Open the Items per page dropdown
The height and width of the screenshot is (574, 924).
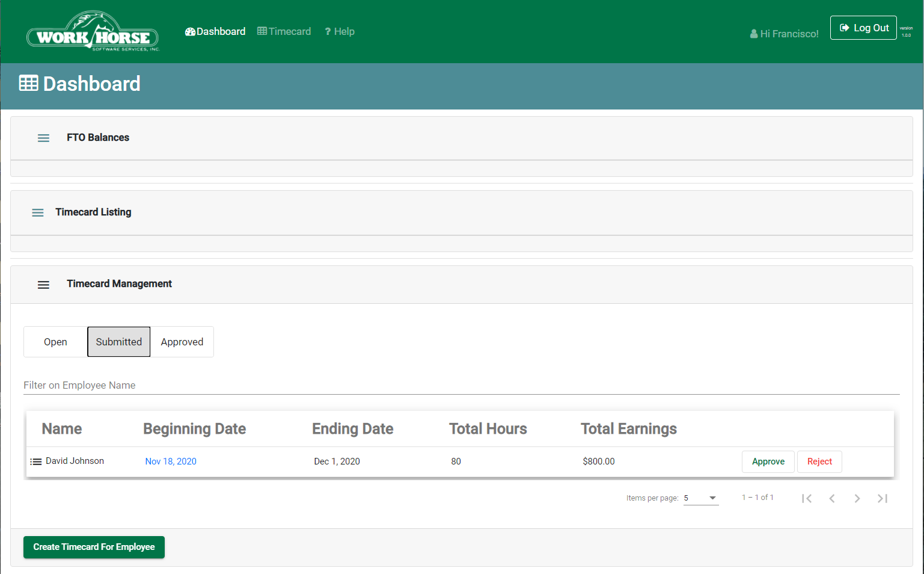701,498
